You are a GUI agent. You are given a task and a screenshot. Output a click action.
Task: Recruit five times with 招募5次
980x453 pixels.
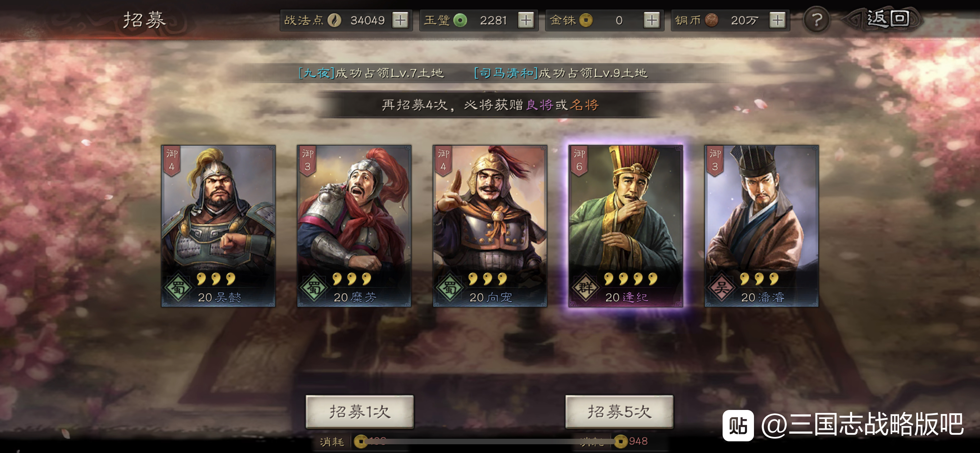(619, 411)
